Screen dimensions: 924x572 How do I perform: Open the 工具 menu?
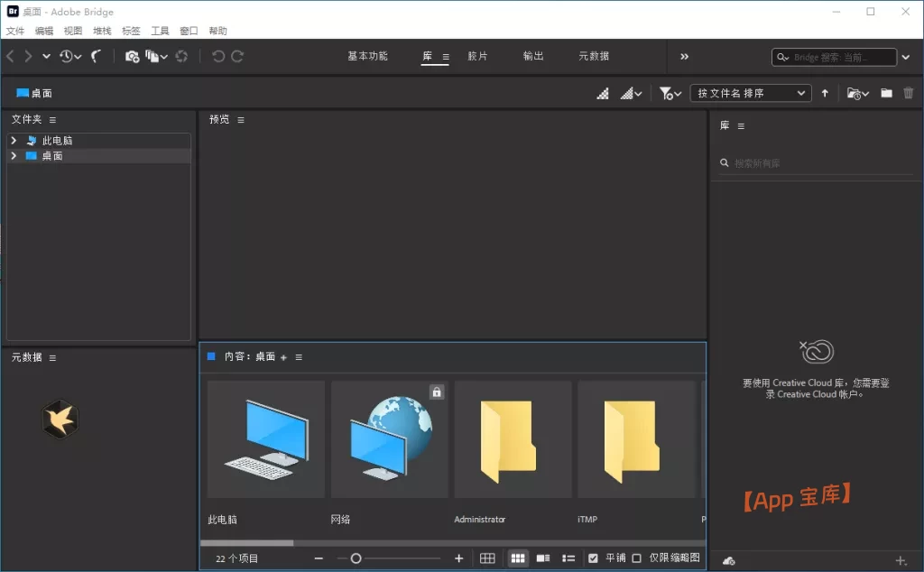click(x=161, y=30)
